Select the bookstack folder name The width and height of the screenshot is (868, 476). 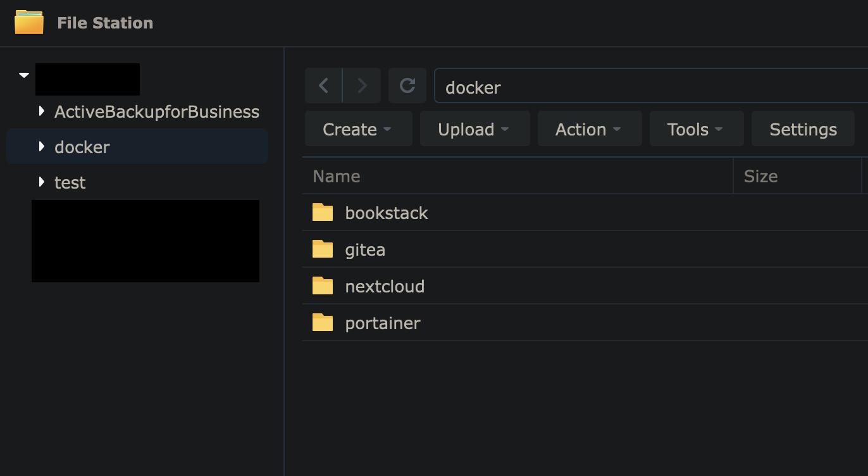click(387, 213)
